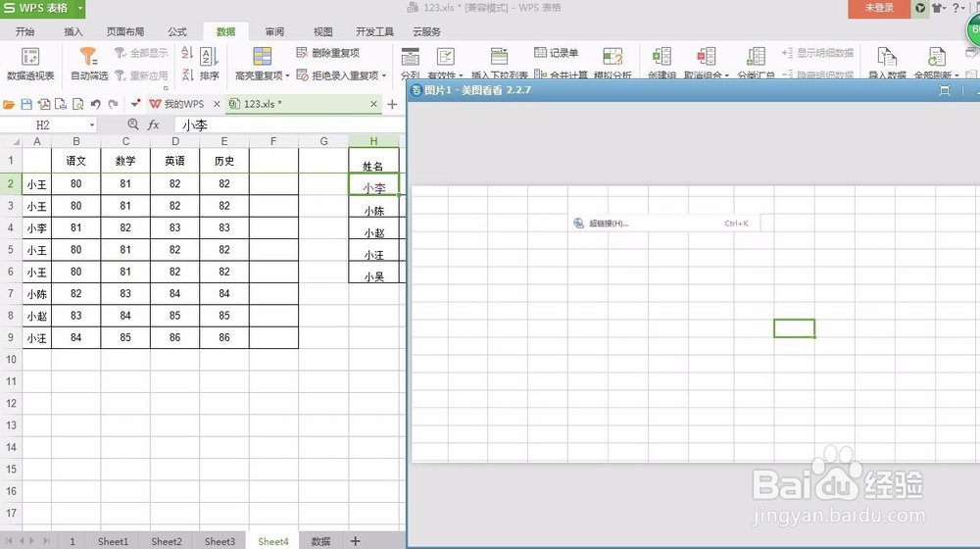Click the Print icon in quick toolbar
This screenshot has width=980, height=549.
click(61, 105)
